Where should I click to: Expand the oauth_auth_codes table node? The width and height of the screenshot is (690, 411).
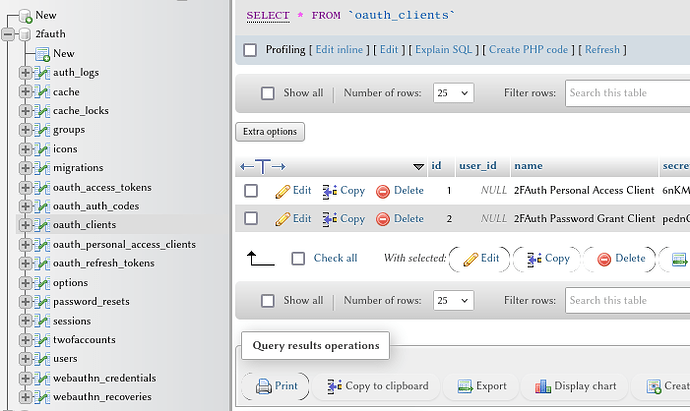[x=26, y=206]
